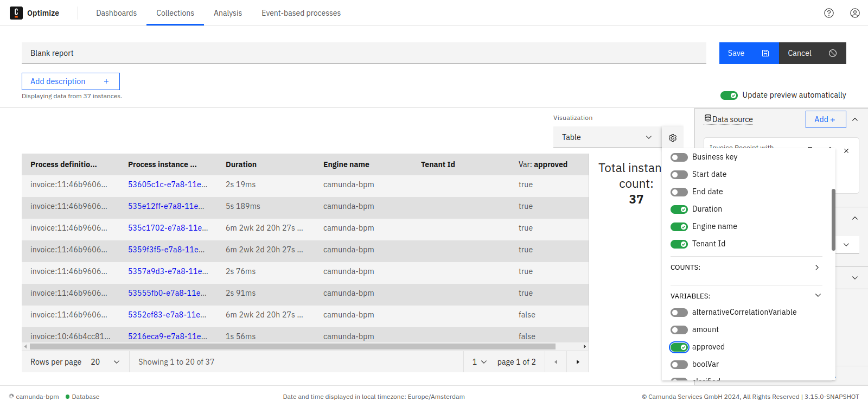Open Event-based processes tab

(x=301, y=13)
